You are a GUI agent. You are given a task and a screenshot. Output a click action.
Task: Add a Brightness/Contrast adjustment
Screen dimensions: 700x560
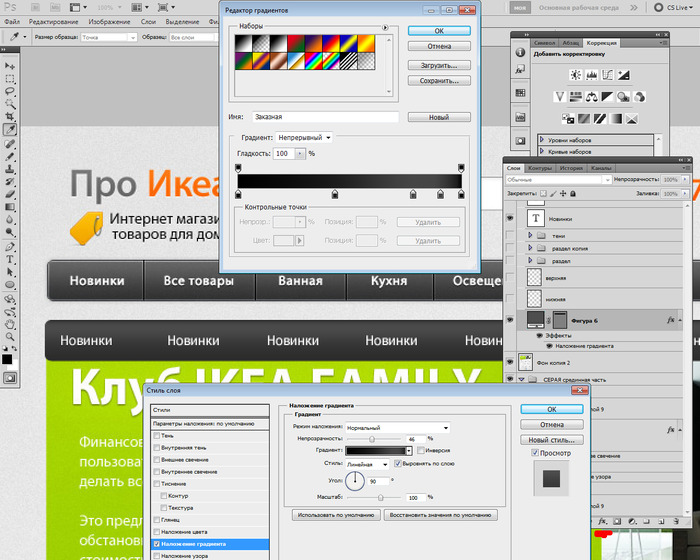pyautogui.click(x=575, y=75)
